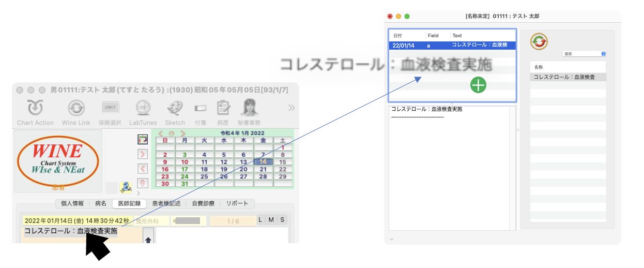Open the 追加 dropdown menu
644x268 pixels.
(584, 54)
